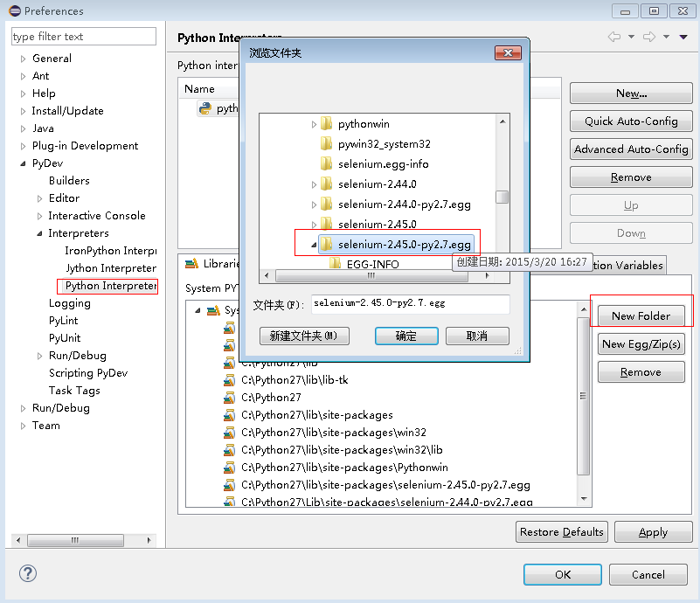The width and height of the screenshot is (700, 603).
Task: Expand the Ant preferences node
Action: [x=24, y=76]
